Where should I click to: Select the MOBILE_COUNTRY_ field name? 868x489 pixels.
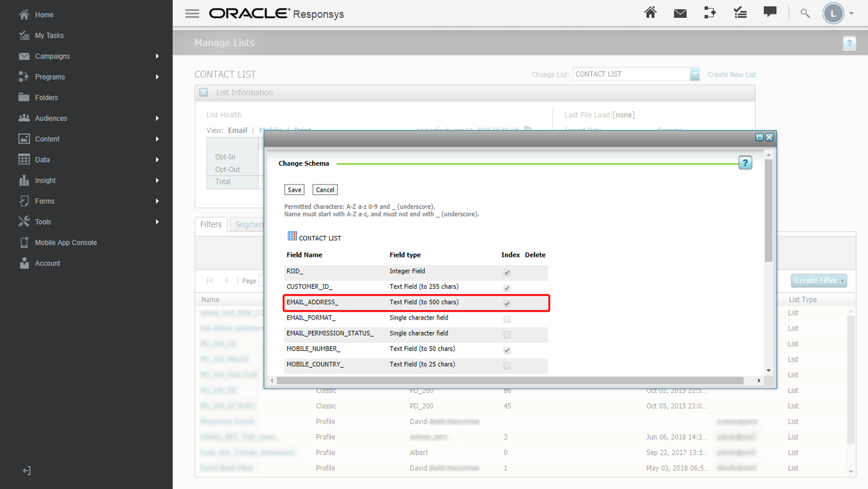315,364
